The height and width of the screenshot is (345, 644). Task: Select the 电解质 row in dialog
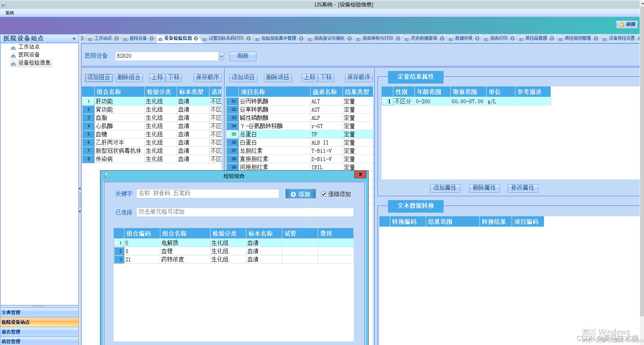coord(234,243)
